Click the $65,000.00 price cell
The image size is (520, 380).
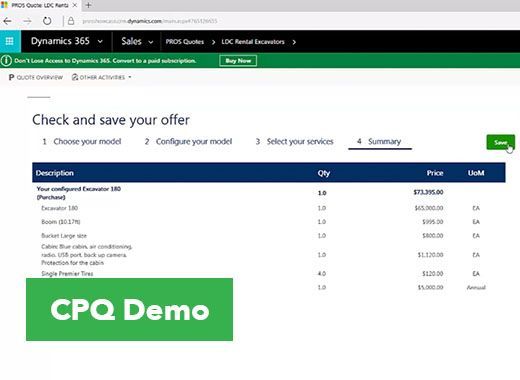click(429, 208)
